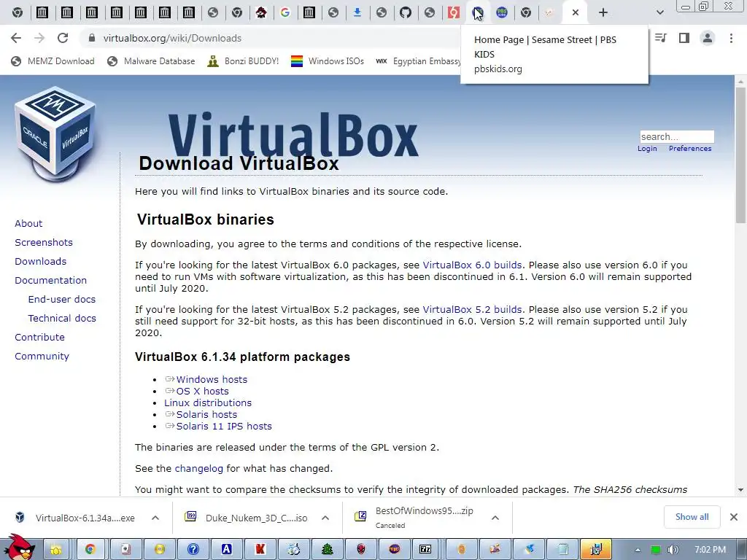Image resolution: width=747 pixels, height=560 pixels.
Task: Open the changelog link
Action: click(x=198, y=469)
